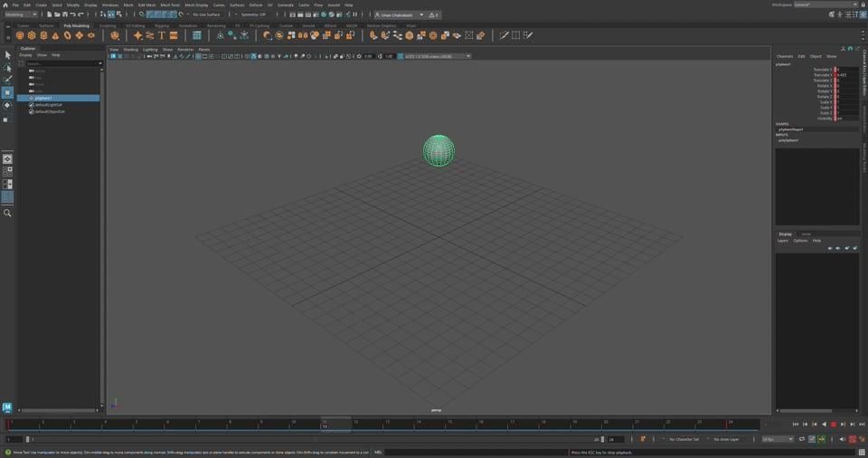This screenshot has height=458, width=868.
Task: Jump to start of playback range
Action: coord(796,425)
